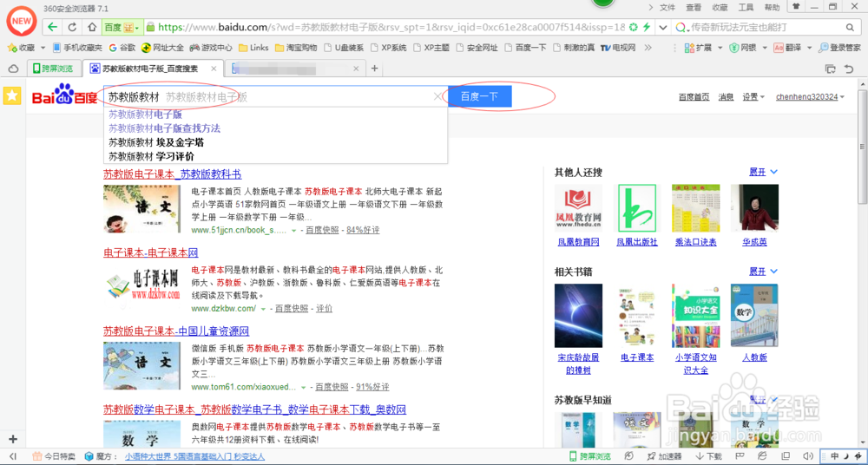This screenshot has height=465, width=868.
Task: Expand 相关书籍 with 展开
Action: click(763, 272)
